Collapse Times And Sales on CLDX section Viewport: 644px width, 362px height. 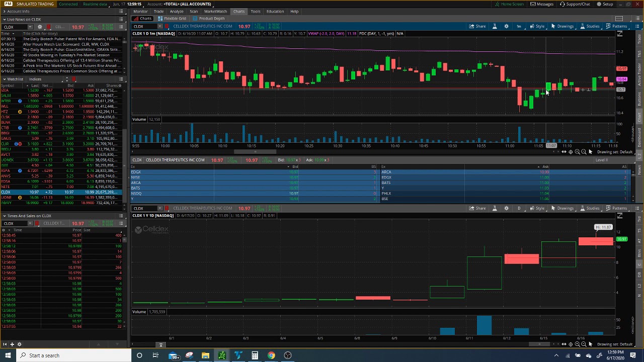point(4,216)
